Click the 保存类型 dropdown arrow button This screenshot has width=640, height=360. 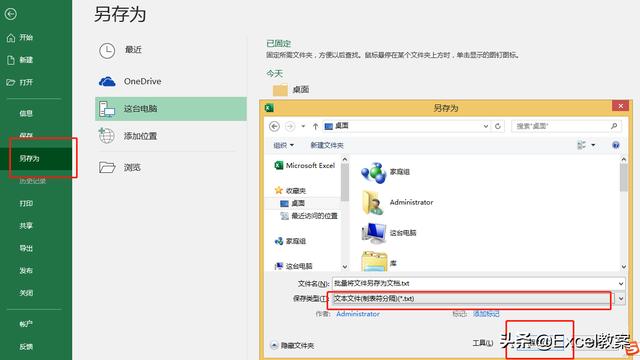621,299
